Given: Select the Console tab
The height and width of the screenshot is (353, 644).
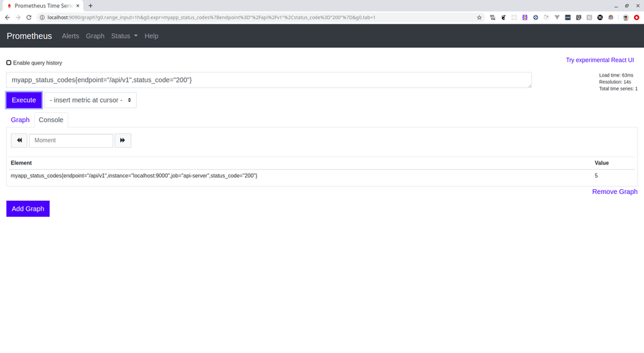Looking at the screenshot, I should point(51,119).
